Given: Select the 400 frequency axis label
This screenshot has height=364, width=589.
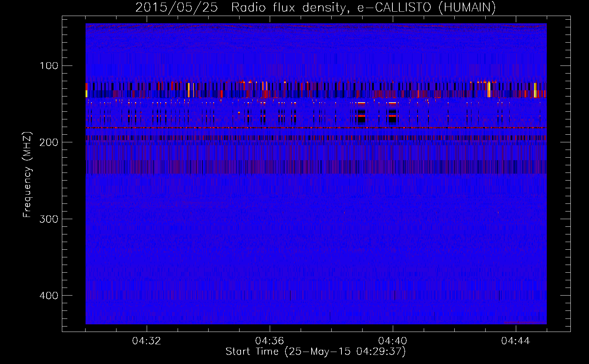Looking at the screenshot, I should (49, 295).
